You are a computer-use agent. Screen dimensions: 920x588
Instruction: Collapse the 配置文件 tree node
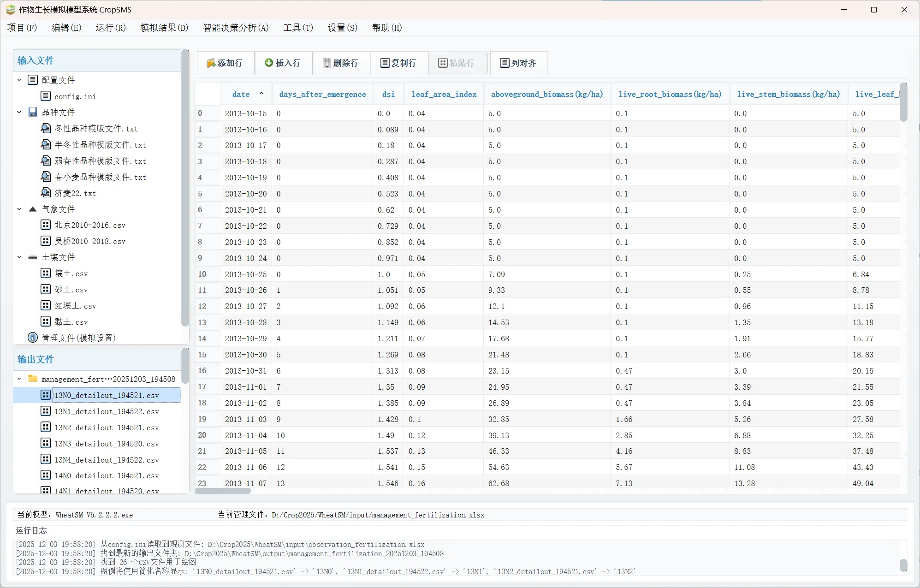19,80
